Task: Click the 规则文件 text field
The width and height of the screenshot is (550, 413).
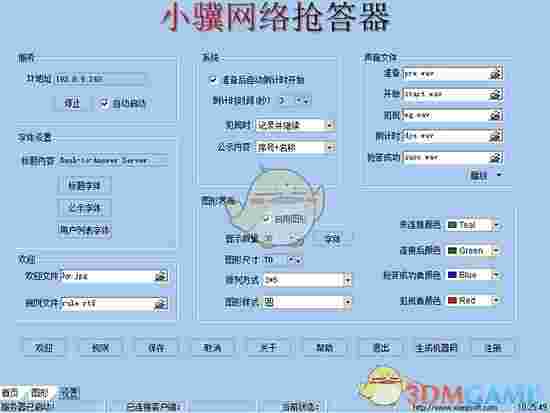Action: coord(108,304)
